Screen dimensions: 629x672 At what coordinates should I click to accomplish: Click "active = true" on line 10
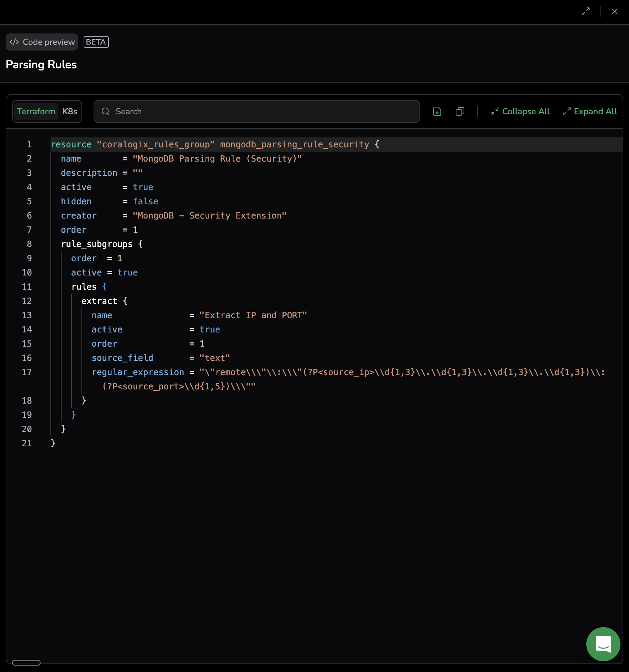click(x=104, y=273)
